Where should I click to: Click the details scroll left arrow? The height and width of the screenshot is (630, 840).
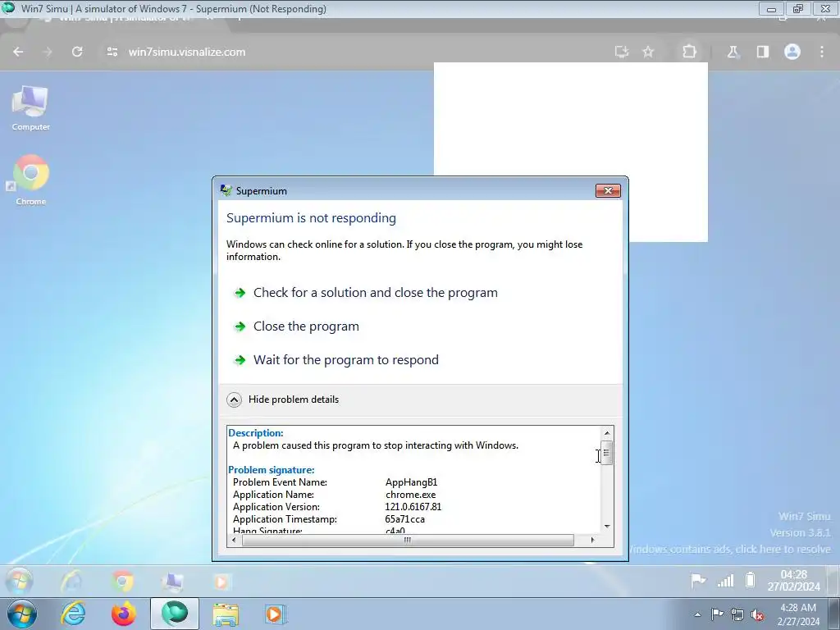click(x=234, y=540)
